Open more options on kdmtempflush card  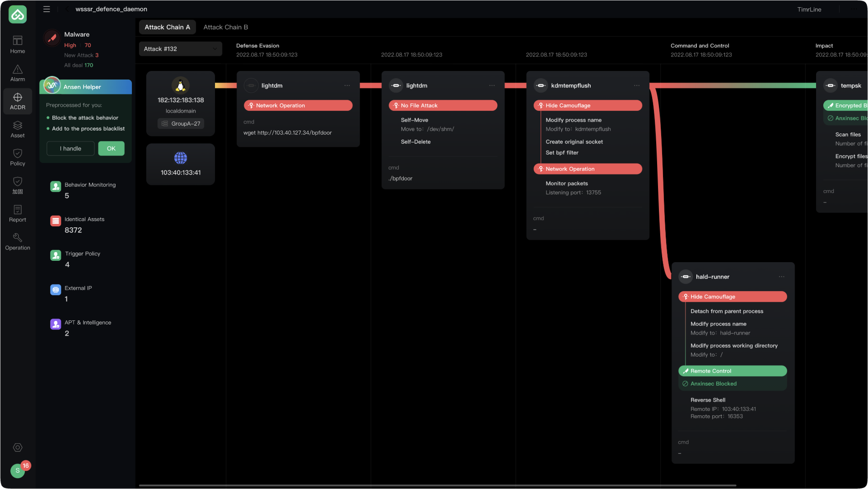[636, 85]
